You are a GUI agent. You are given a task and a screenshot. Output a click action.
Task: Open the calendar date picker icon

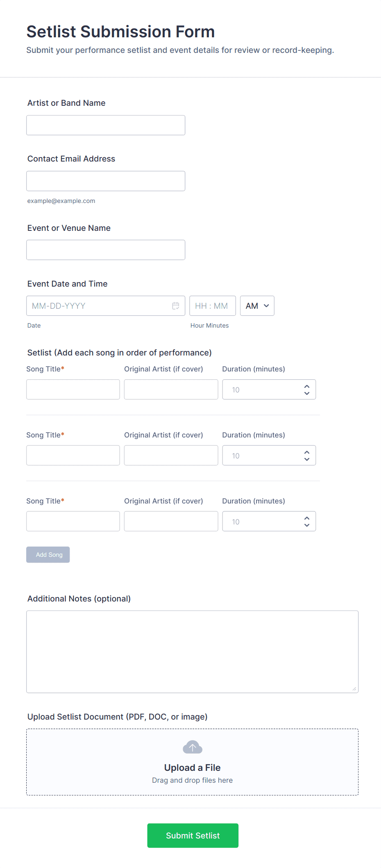176,306
